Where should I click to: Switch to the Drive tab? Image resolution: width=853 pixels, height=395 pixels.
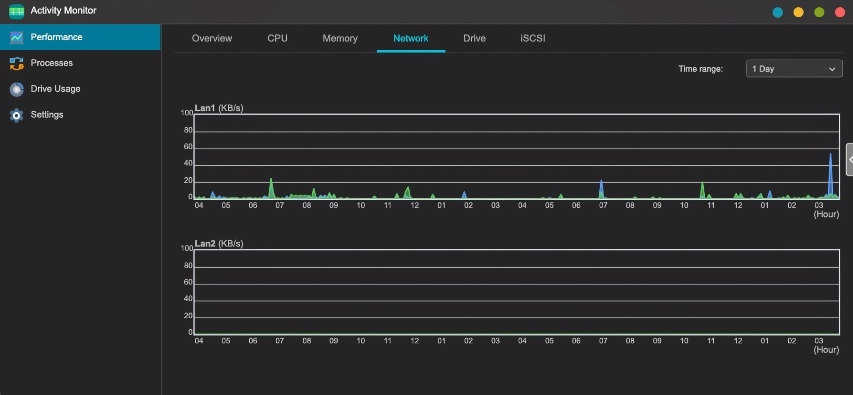pyautogui.click(x=474, y=39)
